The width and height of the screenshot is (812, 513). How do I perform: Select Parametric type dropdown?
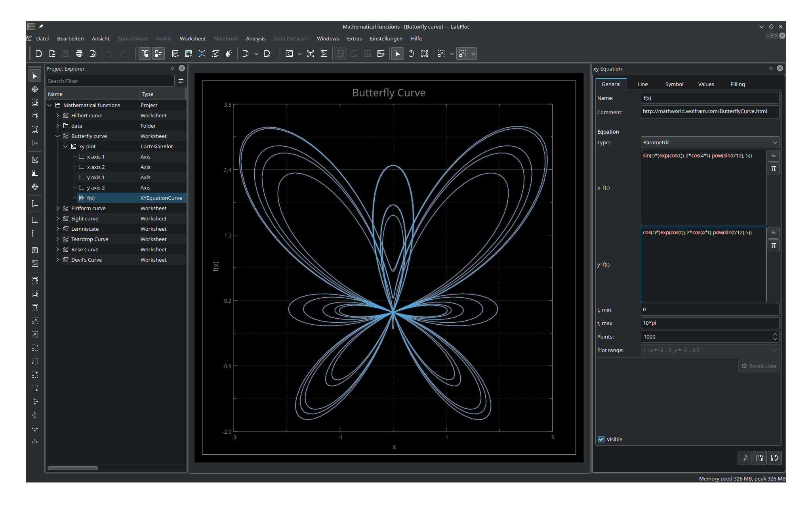(709, 142)
